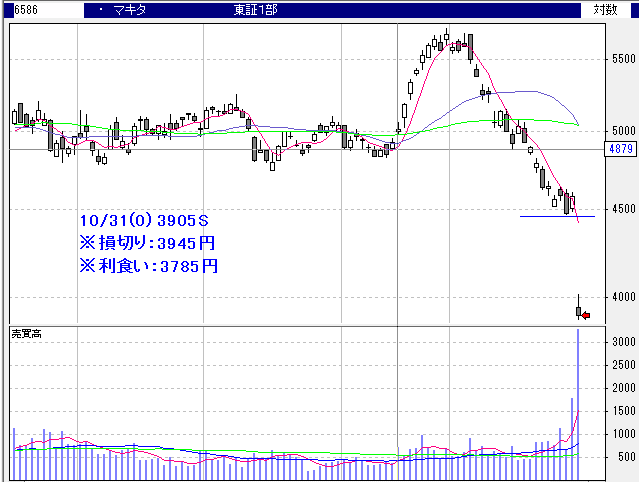The height and width of the screenshot is (482, 639).
Task: Click the tallest volume bar at far right
Action: [578, 400]
